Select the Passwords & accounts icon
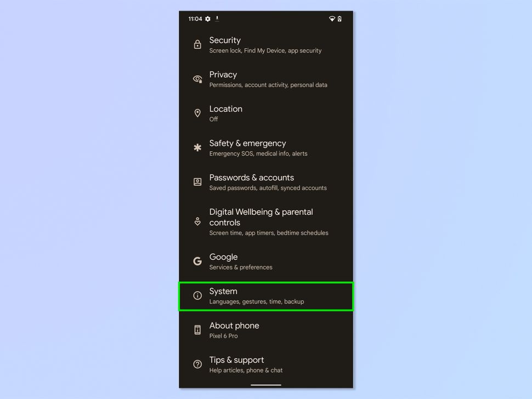532x399 pixels. (197, 182)
